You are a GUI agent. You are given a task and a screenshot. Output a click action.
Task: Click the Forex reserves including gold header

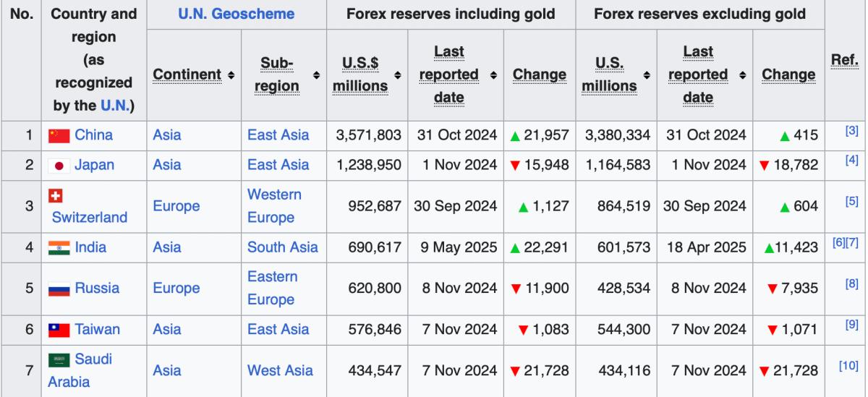451,14
